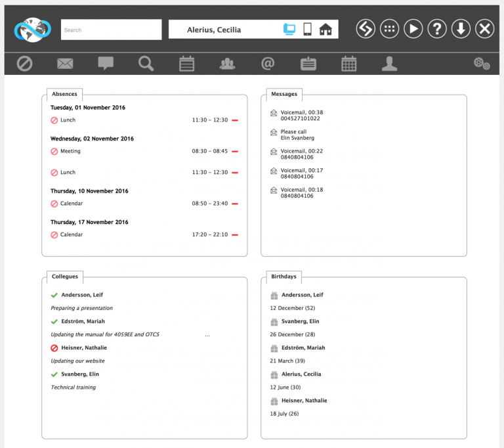Click the download arrow button

[461, 29]
